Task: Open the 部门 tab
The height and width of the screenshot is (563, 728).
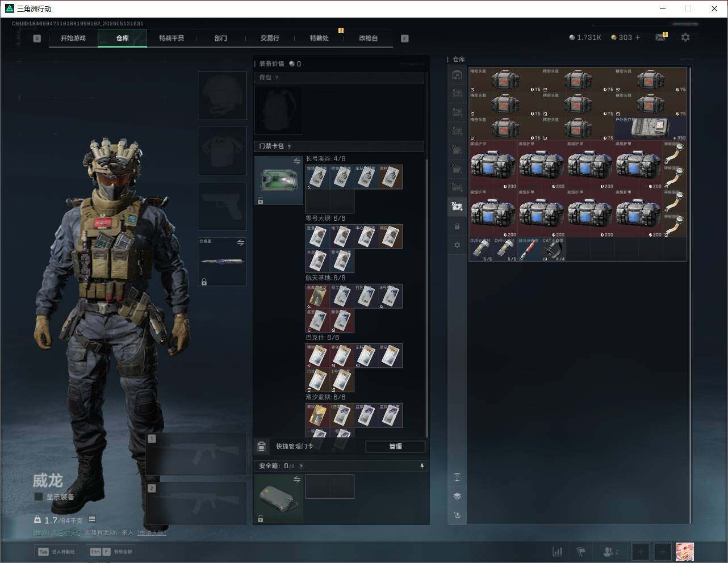Action: [x=221, y=38]
